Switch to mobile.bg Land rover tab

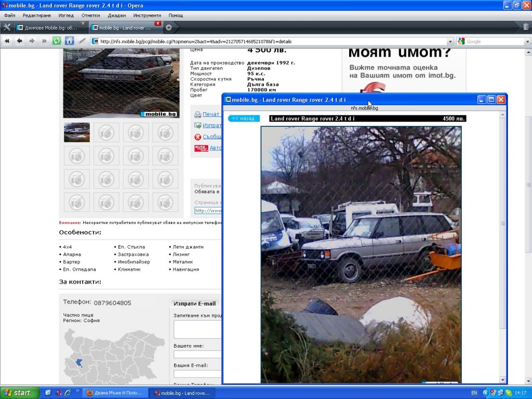pos(125,28)
